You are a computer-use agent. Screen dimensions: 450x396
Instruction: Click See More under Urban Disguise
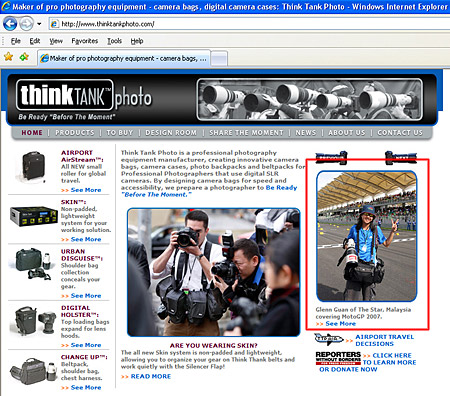pos(86,296)
